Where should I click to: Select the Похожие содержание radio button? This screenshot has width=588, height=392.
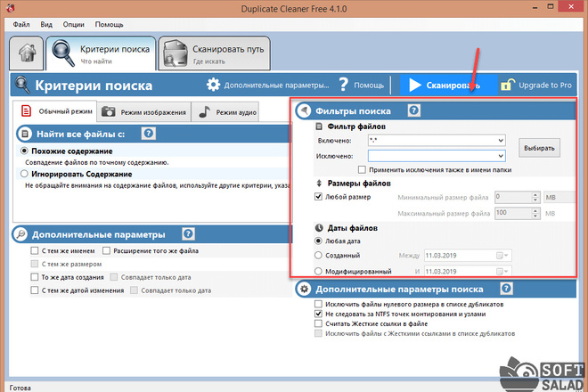[x=24, y=151]
